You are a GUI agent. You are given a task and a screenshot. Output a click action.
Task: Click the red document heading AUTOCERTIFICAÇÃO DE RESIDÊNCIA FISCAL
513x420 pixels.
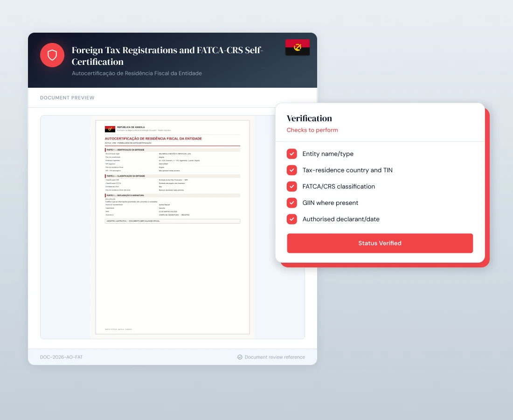153,139
